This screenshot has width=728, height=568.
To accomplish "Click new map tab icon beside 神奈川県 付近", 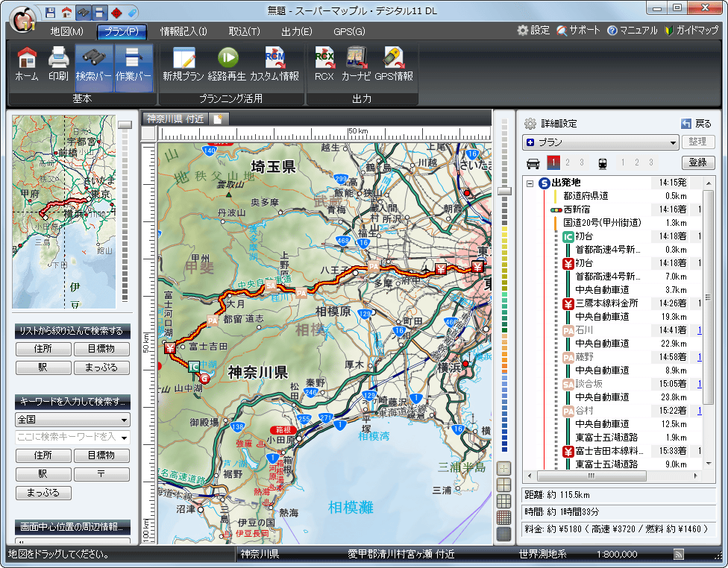I will (x=219, y=119).
